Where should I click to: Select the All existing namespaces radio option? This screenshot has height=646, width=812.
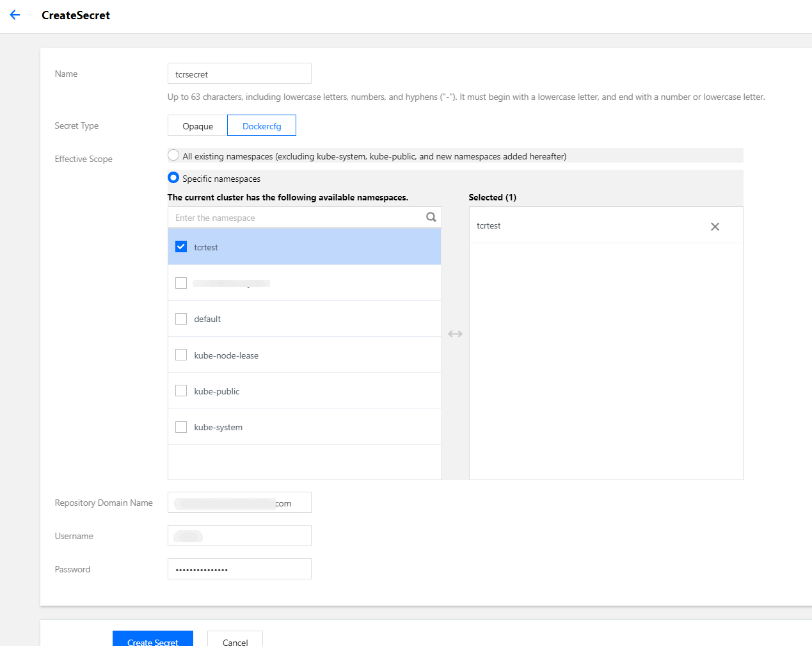tap(173, 156)
